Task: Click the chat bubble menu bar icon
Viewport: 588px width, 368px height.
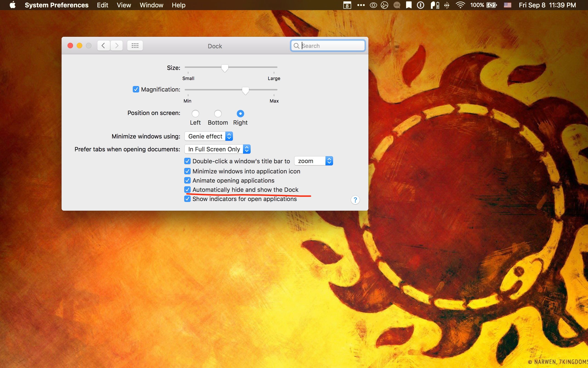Action: coord(397,5)
